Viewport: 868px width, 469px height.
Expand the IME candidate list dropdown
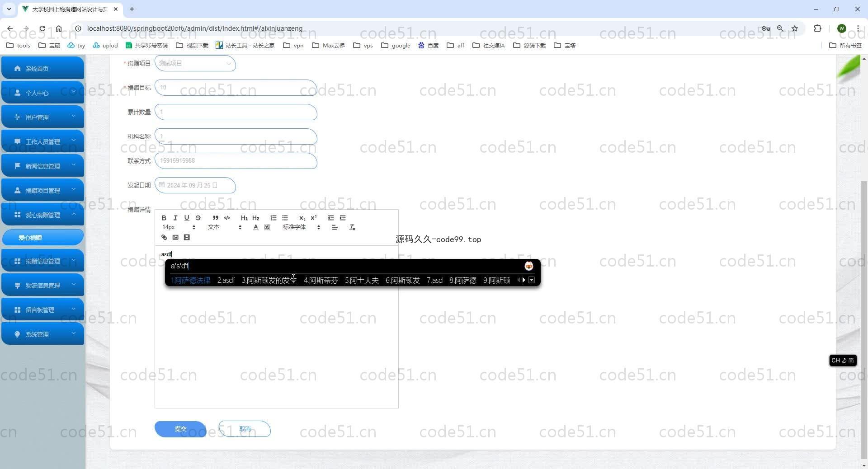click(x=532, y=280)
